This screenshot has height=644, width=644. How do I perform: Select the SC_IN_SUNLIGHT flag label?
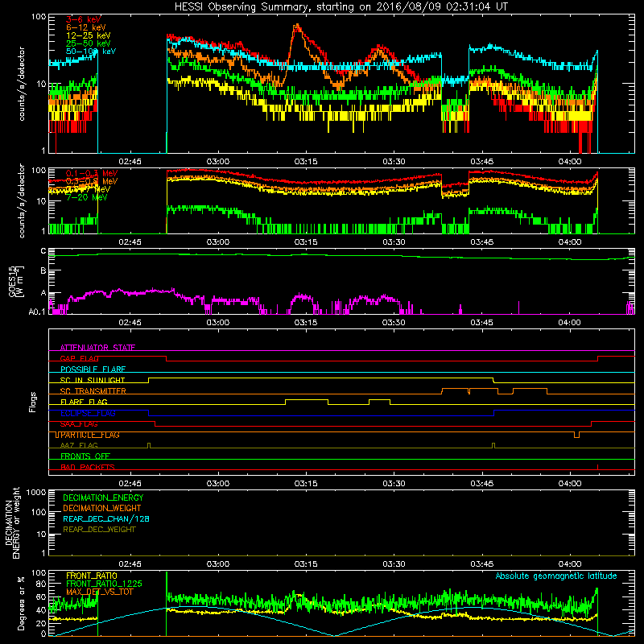click(x=93, y=380)
